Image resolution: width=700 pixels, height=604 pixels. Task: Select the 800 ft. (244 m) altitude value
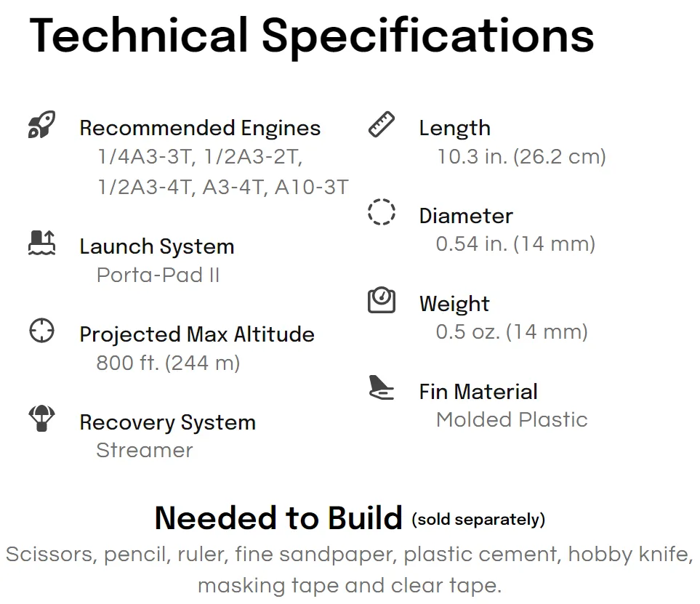coord(169,363)
